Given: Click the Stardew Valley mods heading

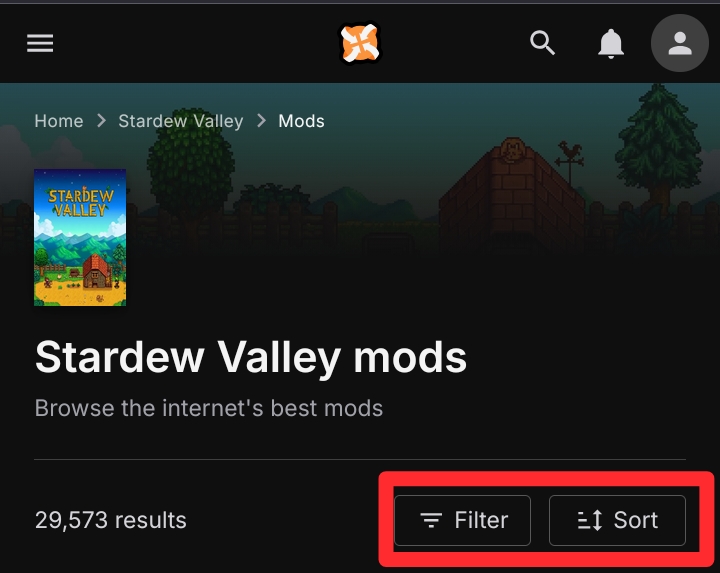Looking at the screenshot, I should point(251,358).
